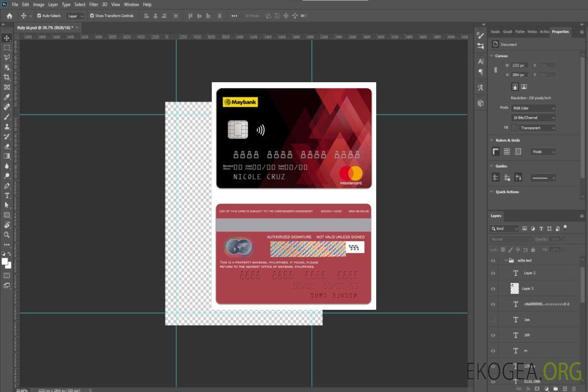Hide Layer 3 via eye icon

(493, 289)
